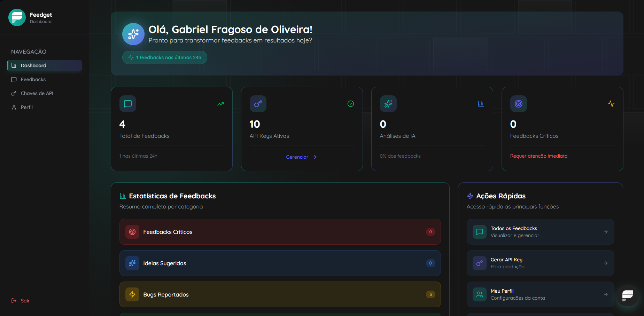
Task: Open the Perfil page from sidebar
Action: [x=45, y=107]
